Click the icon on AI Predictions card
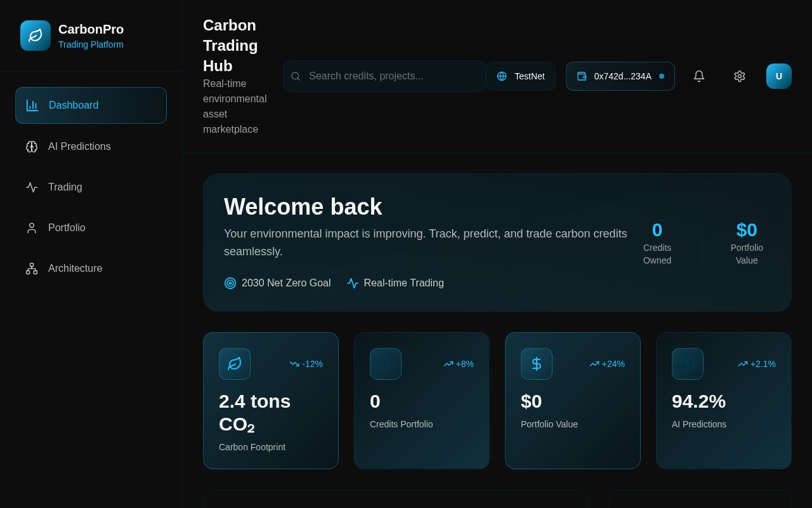 click(x=688, y=364)
